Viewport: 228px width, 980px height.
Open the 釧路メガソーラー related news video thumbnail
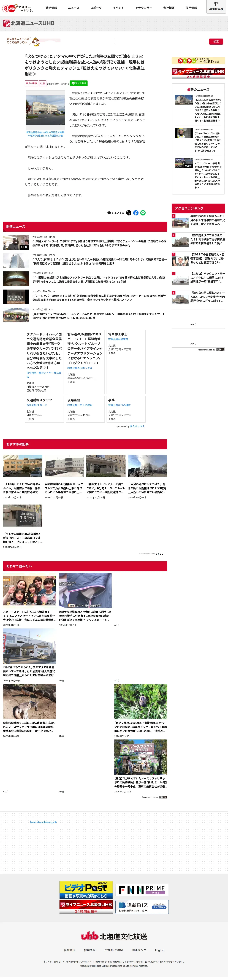pos(16,242)
